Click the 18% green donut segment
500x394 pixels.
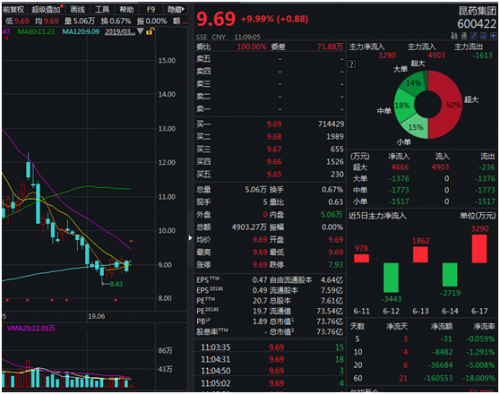[x=404, y=106]
